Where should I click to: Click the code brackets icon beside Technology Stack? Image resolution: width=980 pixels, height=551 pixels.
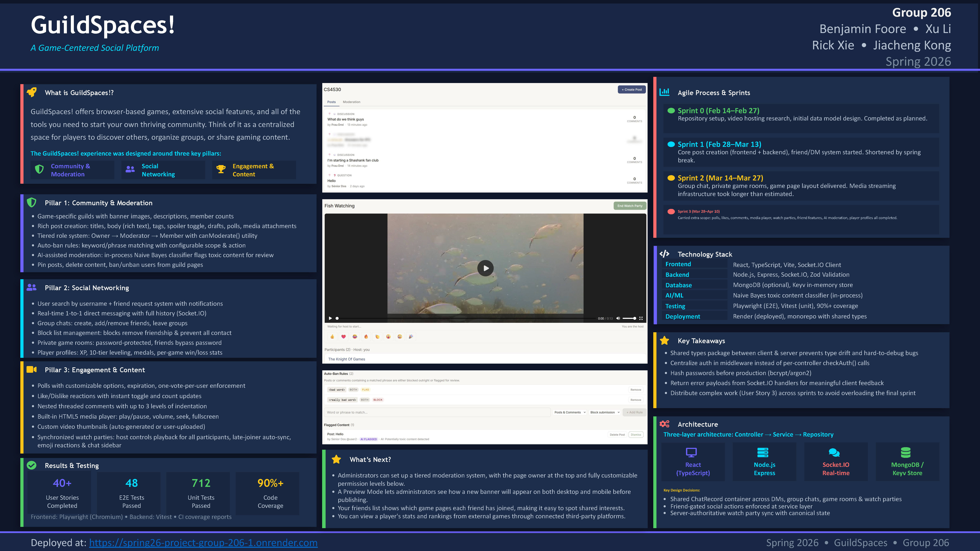(x=664, y=254)
